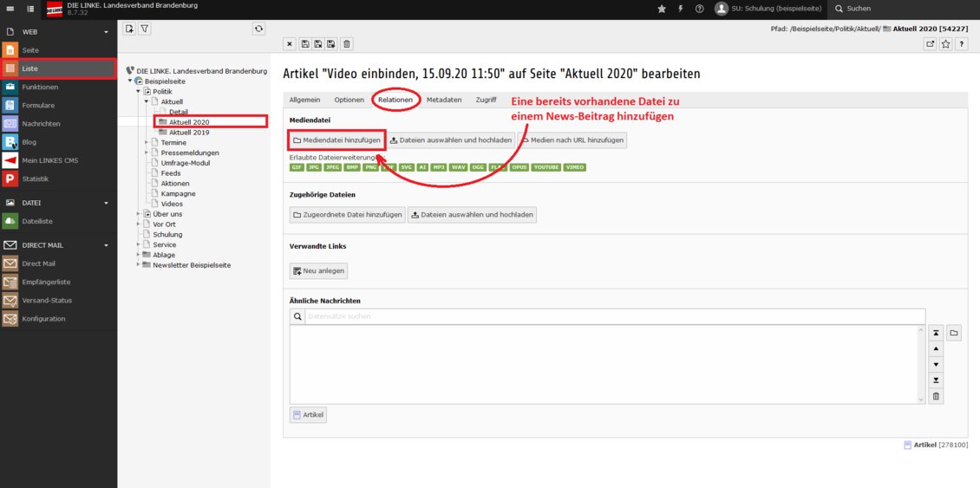Image resolution: width=980 pixels, height=488 pixels.
Task: Open the Empfängerliste module
Action: [58, 282]
